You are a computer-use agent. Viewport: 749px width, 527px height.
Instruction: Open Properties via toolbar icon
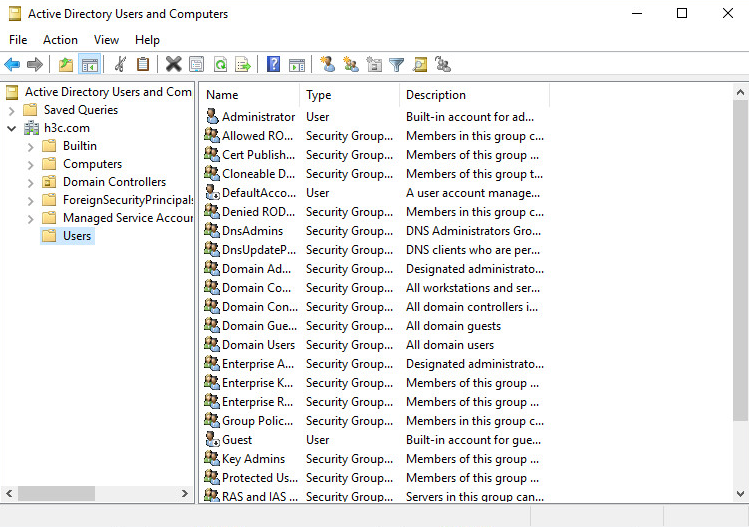[196, 64]
